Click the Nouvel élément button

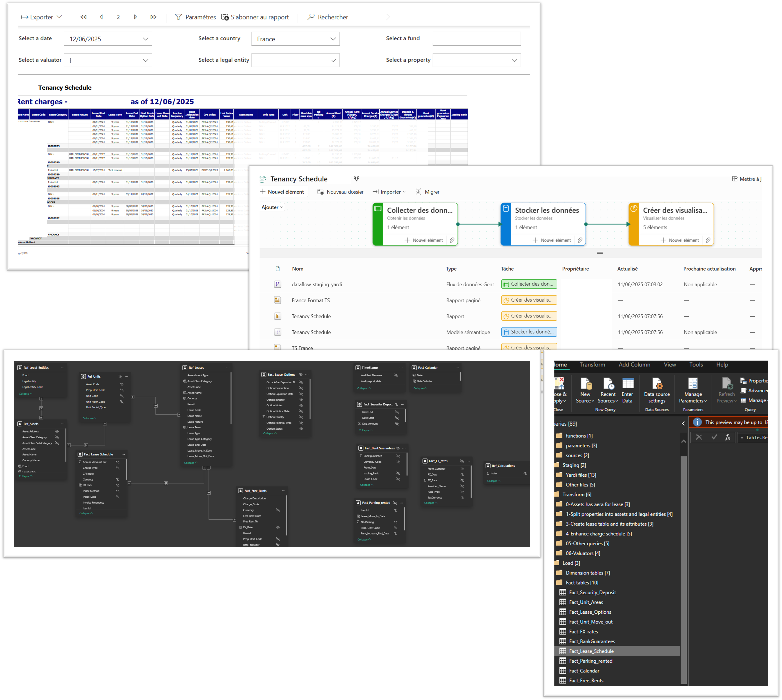[x=283, y=192]
